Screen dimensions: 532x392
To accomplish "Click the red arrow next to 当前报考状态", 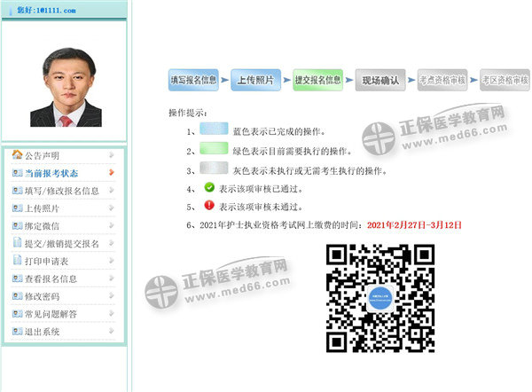I will (111, 172).
